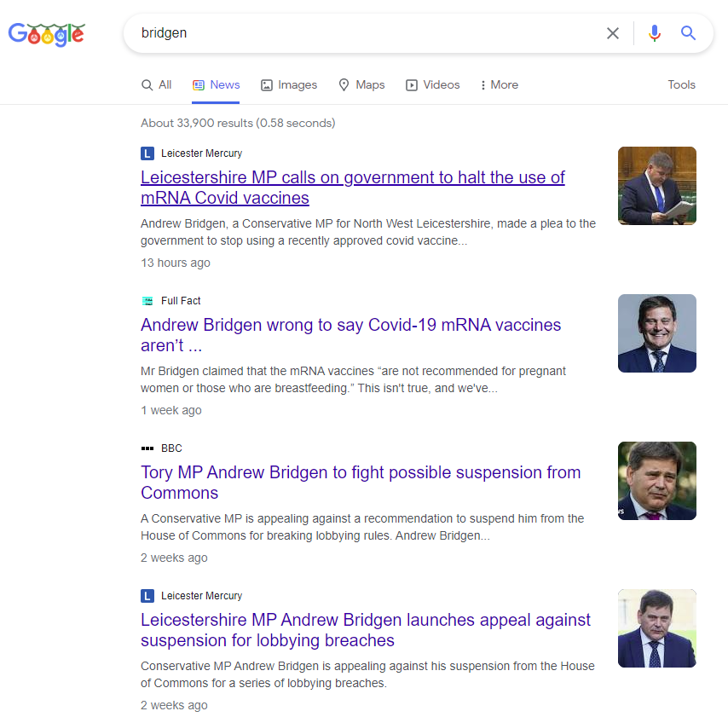The image size is (728, 717).
Task: Open the Tools filter options
Action: tap(681, 85)
